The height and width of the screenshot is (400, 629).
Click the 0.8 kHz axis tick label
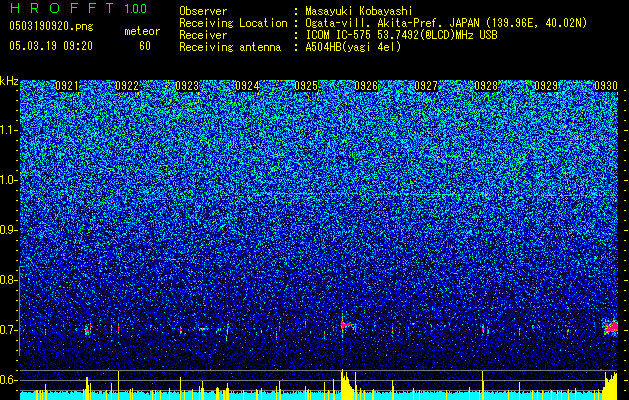[x=8, y=280]
